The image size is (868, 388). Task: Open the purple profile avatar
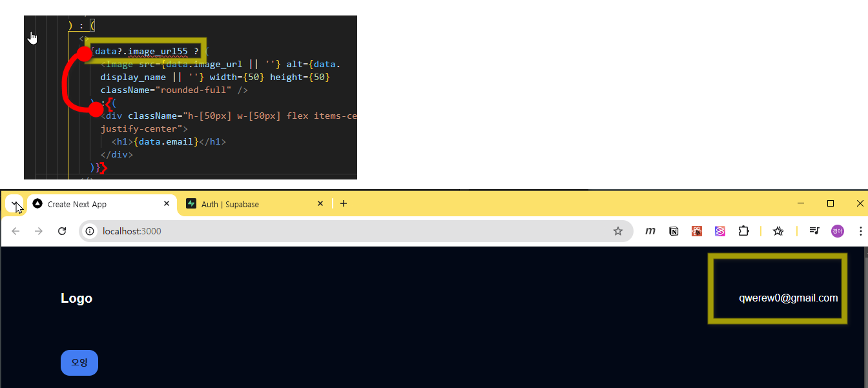[x=837, y=231]
